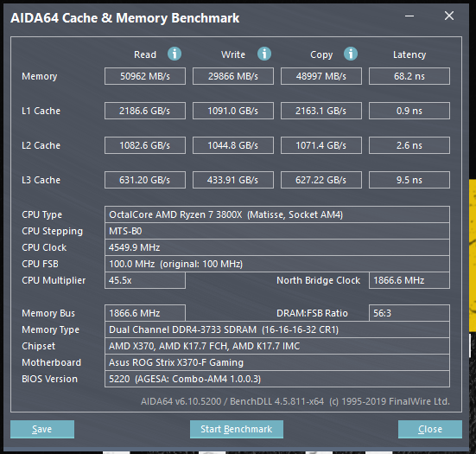Select L3 Cache latency 9.5 ns
Screen dimensions: 476x454
pos(409,180)
